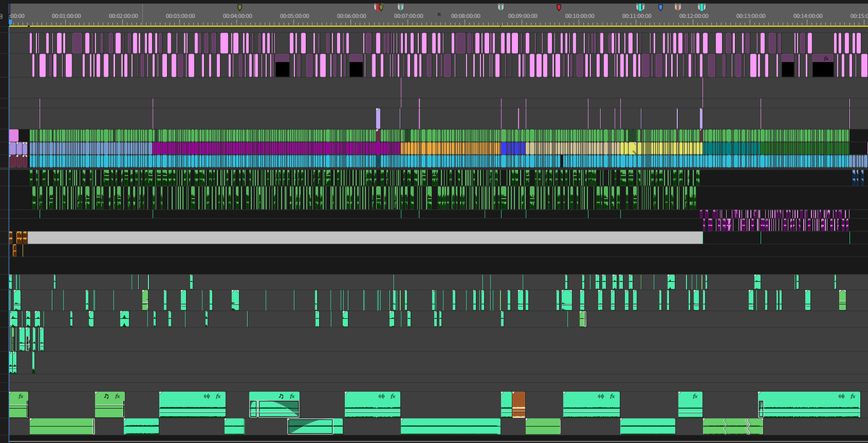The height and width of the screenshot is (443, 868).
Task: Click the 00:01:00:00 timecode on the ruler
Action: click(x=65, y=15)
